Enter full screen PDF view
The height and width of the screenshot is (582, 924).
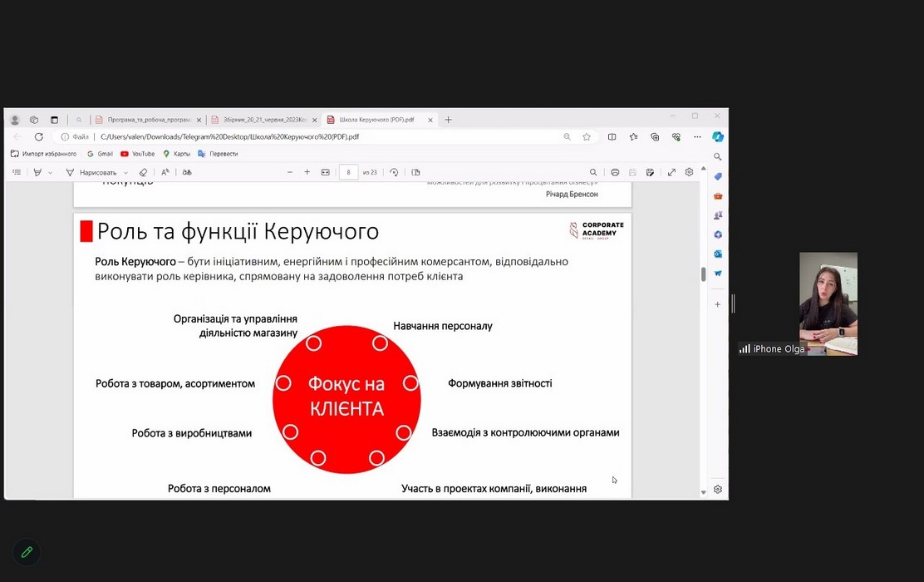pos(671,172)
